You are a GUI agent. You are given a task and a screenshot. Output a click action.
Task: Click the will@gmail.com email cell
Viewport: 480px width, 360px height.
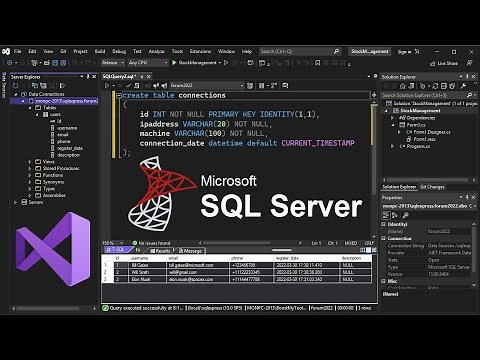[198, 272]
